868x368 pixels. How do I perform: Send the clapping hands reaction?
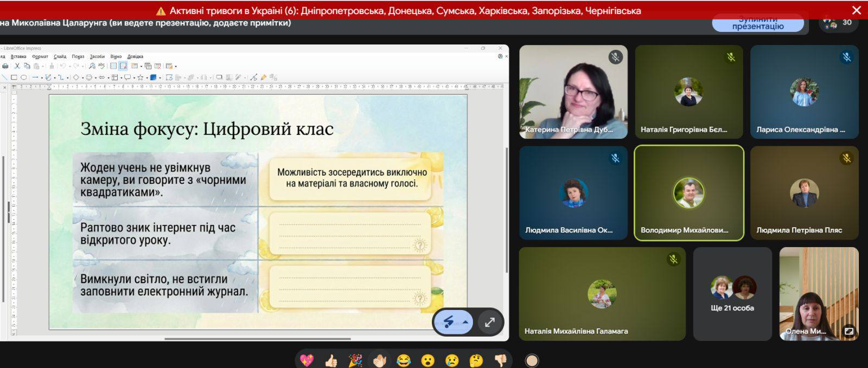tap(379, 360)
